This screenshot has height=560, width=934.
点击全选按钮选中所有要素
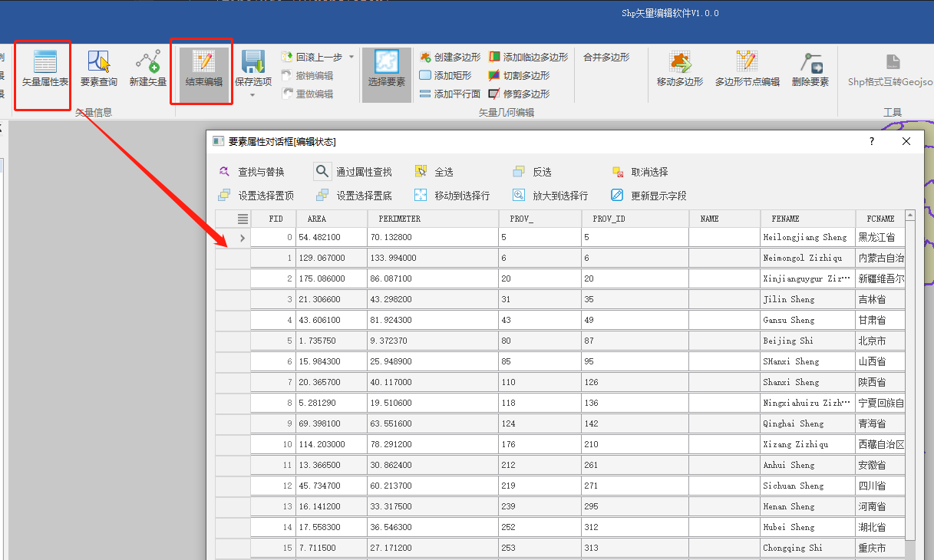click(x=438, y=171)
